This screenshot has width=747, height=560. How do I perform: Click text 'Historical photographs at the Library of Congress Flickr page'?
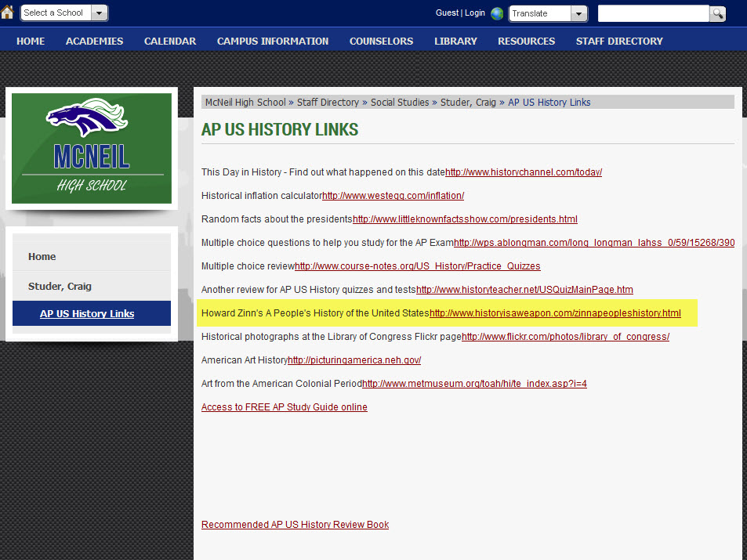click(332, 336)
